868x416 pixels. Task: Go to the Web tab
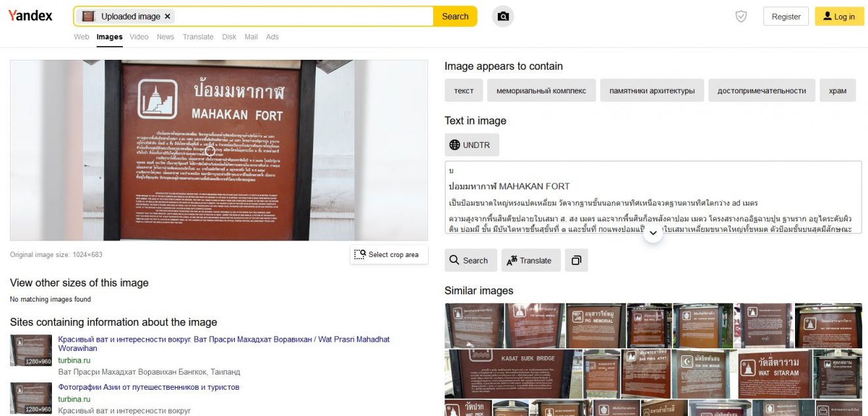pyautogui.click(x=82, y=37)
